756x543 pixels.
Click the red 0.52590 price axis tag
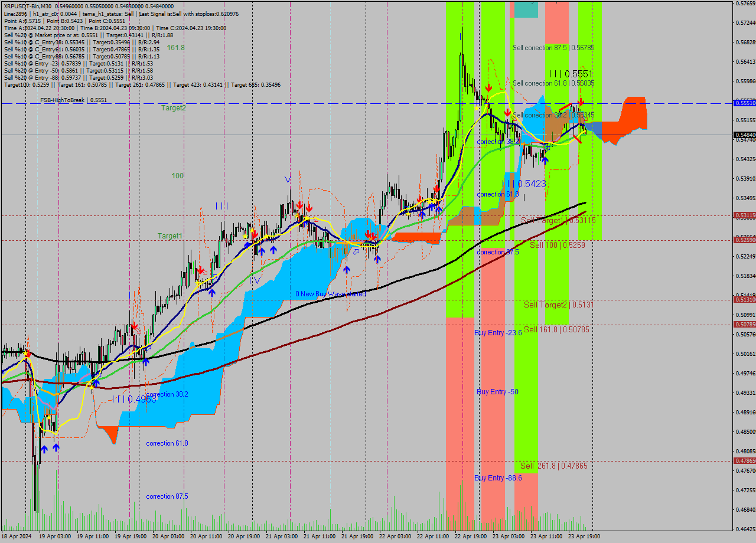(x=745, y=240)
